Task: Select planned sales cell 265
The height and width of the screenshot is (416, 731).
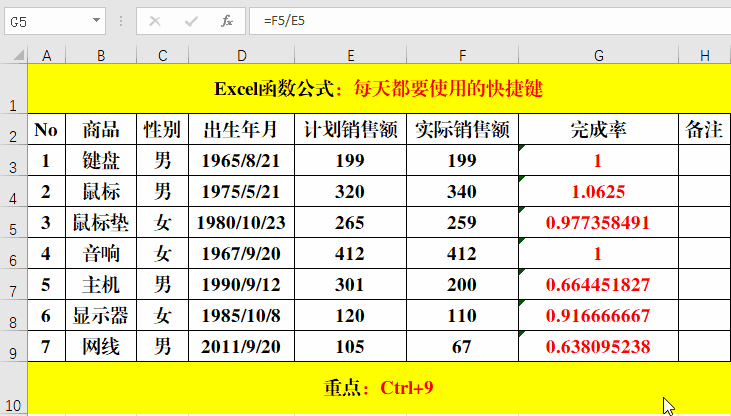Action: 351,222
